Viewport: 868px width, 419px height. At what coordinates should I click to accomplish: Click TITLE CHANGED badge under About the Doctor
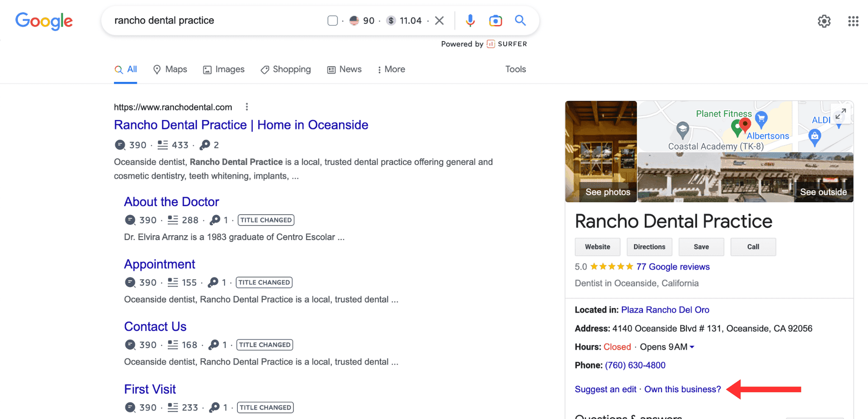pos(266,220)
